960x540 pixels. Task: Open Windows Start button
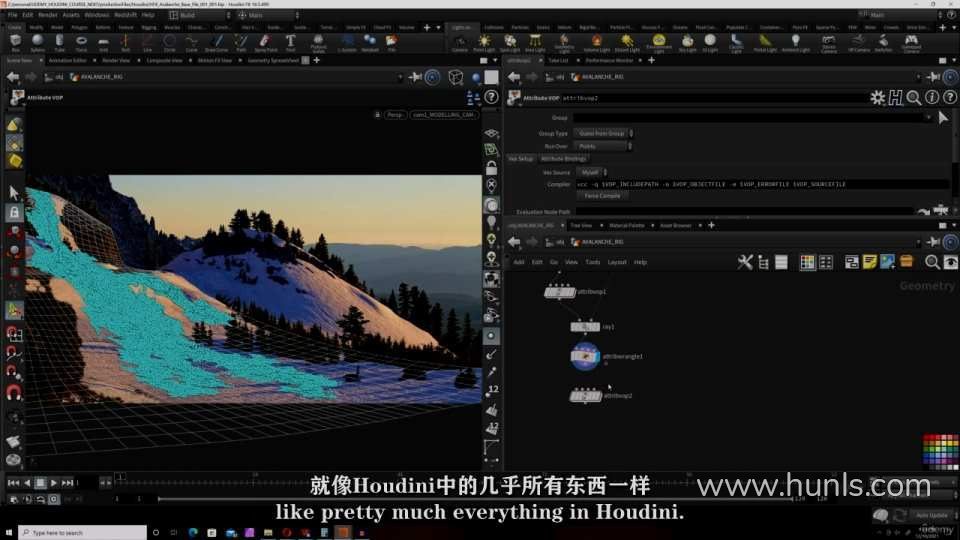click(9, 533)
